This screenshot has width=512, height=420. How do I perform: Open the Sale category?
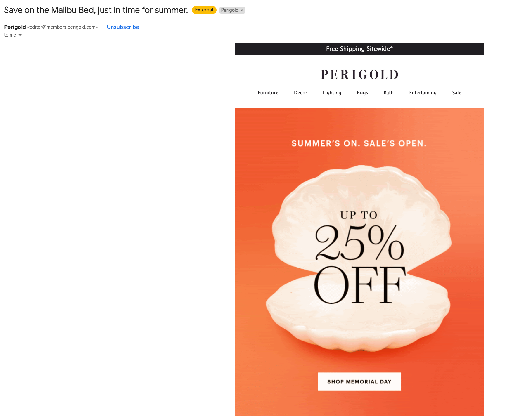coord(456,93)
